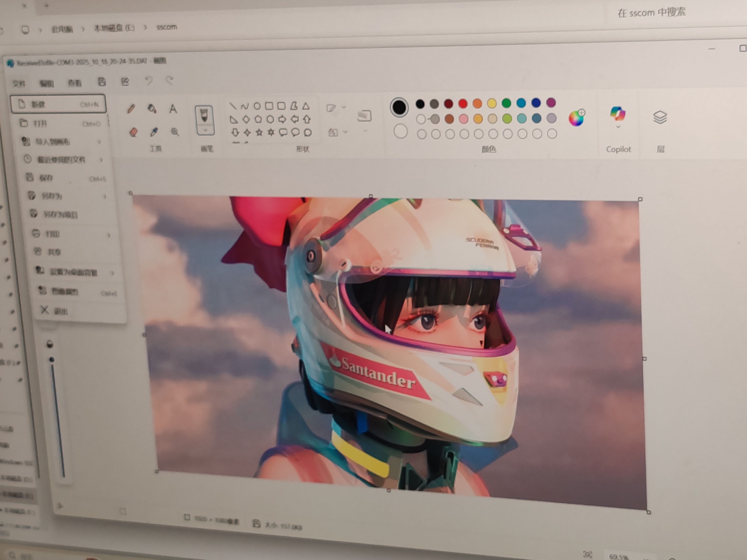Image resolution: width=747 pixels, height=560 pixels.
Task: Choose the Up arrow shape
Action: (307, 119)
